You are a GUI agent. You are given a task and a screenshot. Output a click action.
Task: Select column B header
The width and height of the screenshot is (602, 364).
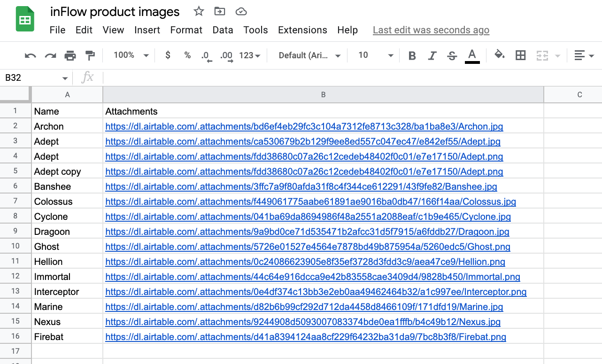(323, 95)
